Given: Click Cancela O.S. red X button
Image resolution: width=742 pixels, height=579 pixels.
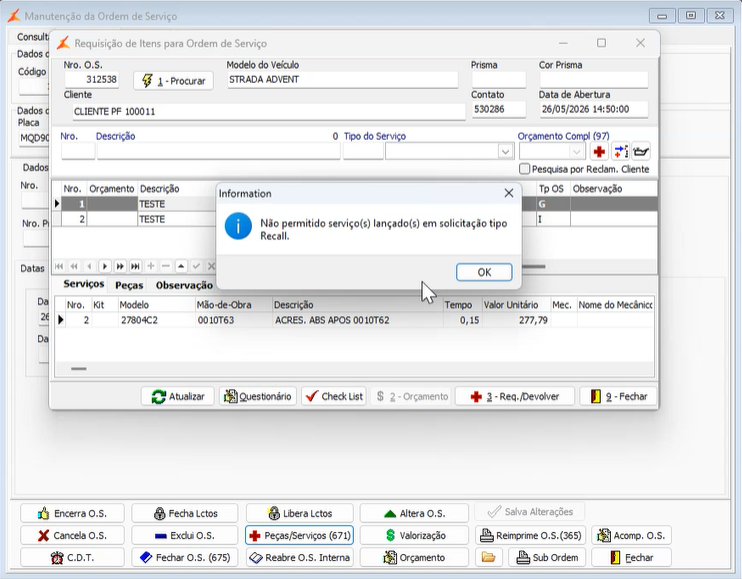Looking at the screenshot, I should tap(72, 535).
